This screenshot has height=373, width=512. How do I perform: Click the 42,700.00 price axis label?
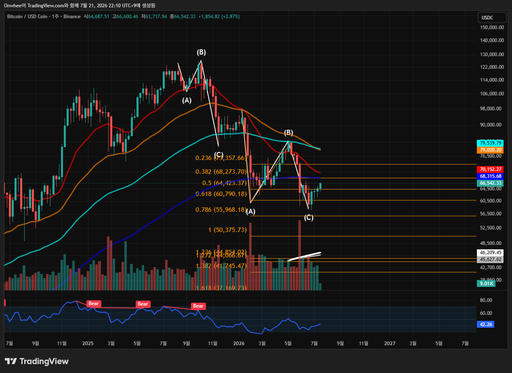(491, 267)
